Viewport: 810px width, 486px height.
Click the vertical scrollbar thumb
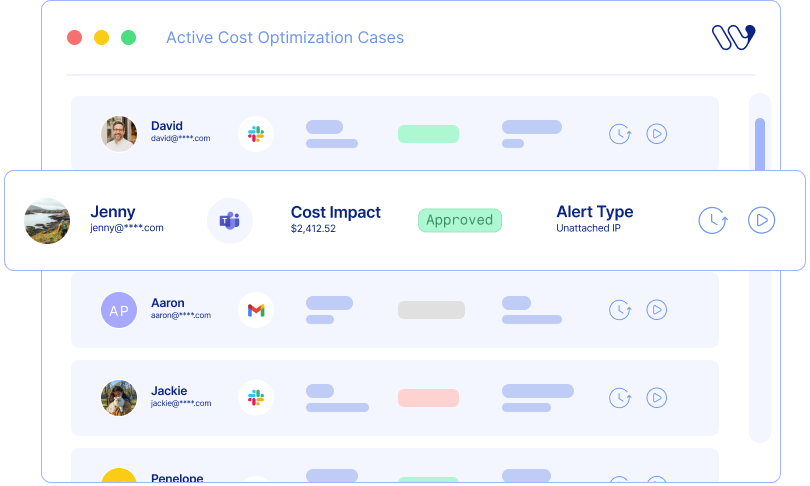coord(760,145)
